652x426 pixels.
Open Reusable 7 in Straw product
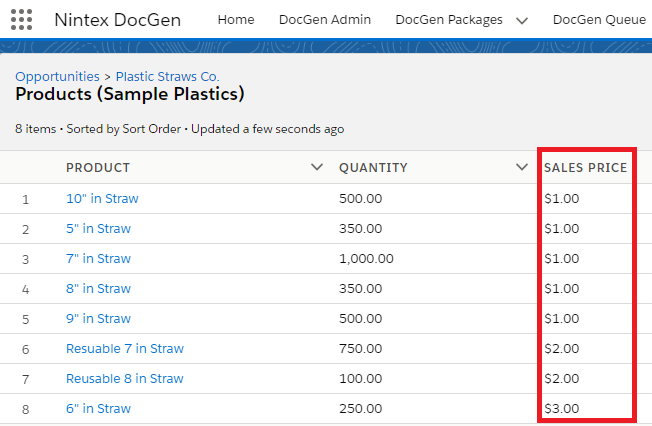click(125, 348)
